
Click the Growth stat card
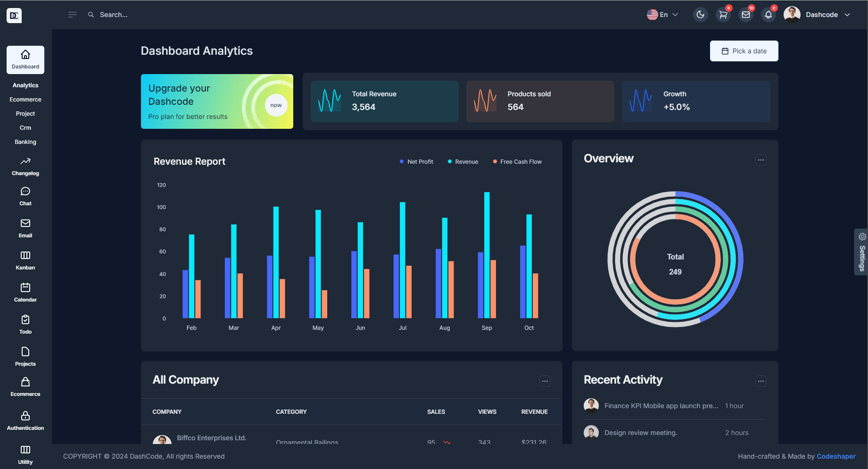click(696, 101)
